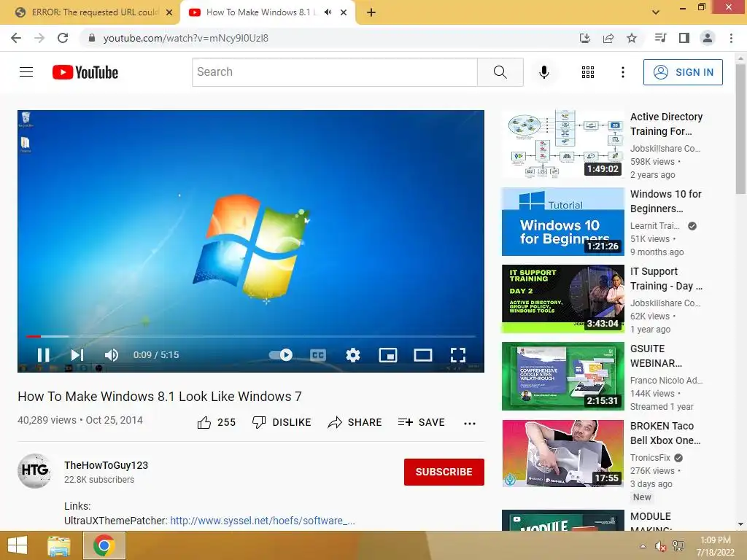Open the YouTube apps grid

pyautogui.click(x=588, y=72)
